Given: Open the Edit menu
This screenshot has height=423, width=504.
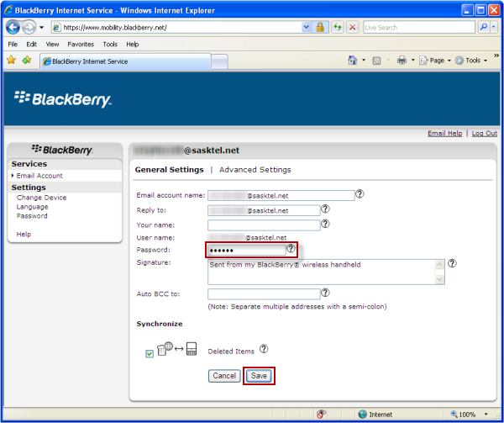Looking at the screenshot, I should pyautogui.click(x=32, y=45).
